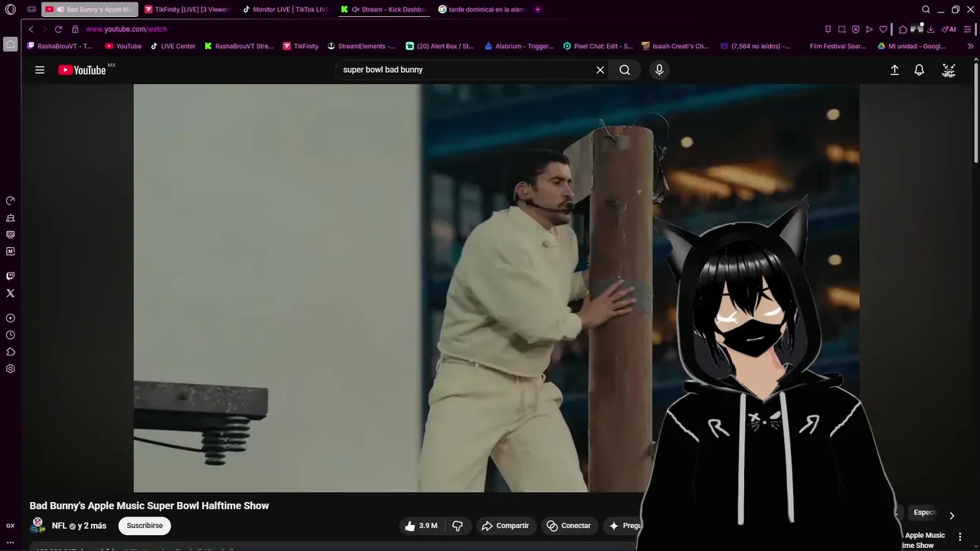Open the sidebar player icon

coord(10,318)
